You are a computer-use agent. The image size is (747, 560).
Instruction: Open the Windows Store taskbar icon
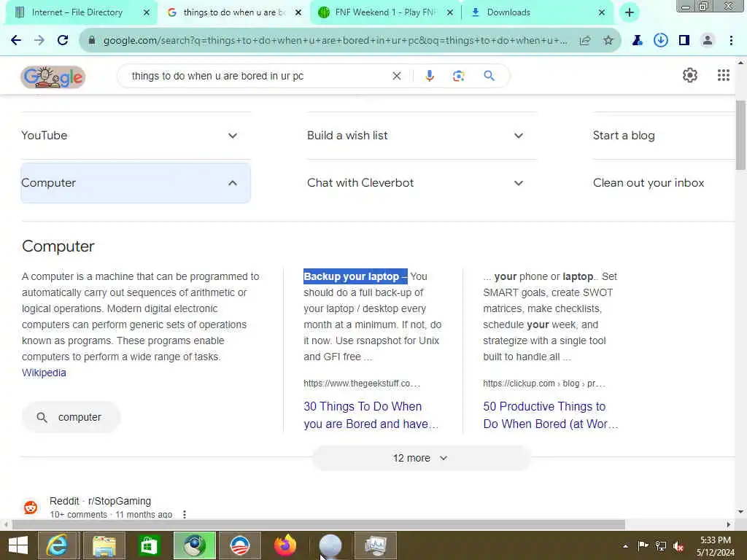pos(148,545)
